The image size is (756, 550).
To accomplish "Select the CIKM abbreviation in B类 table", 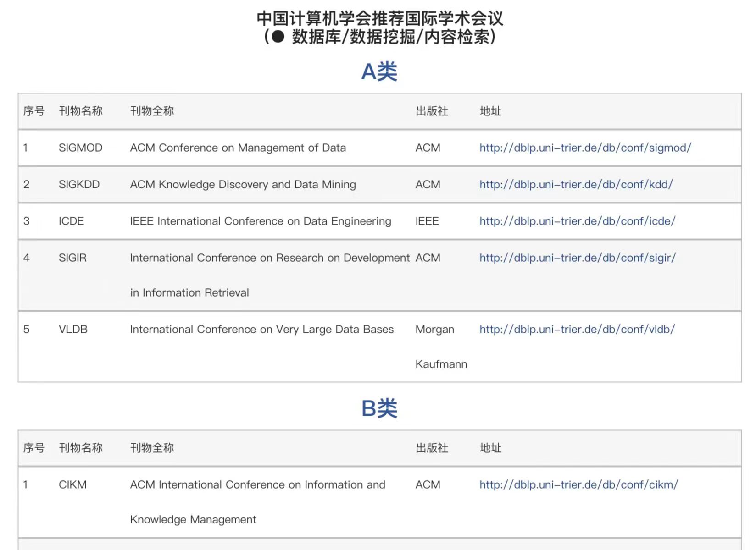I will [x=72, y=484].
